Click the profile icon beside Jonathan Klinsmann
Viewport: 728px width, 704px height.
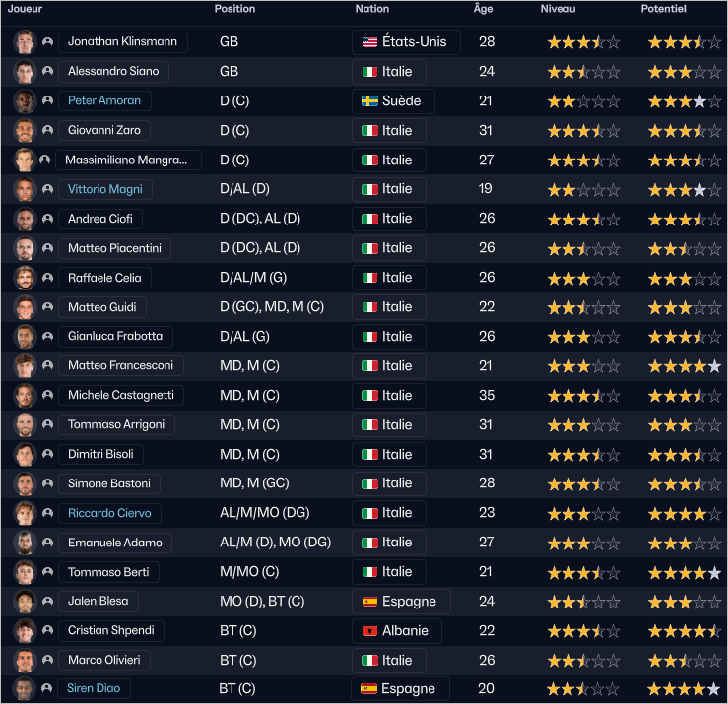pos(47,42)
